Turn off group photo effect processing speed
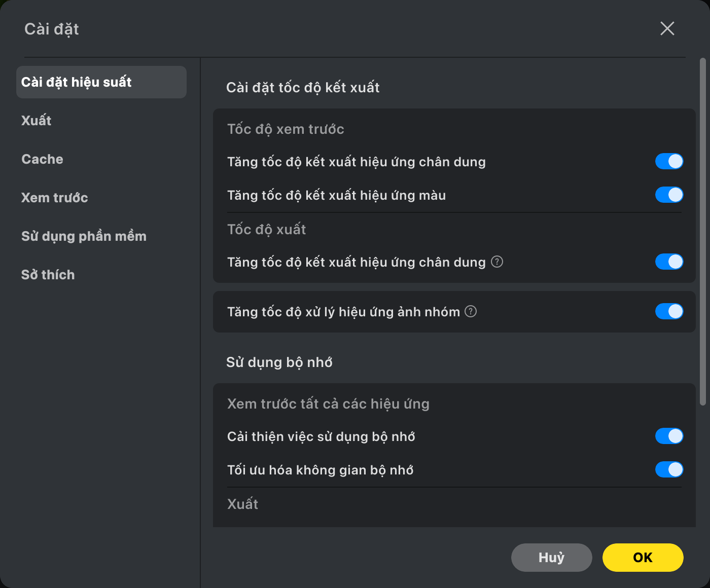Image resolution: width=710 pixels, height=588 pixels. click(x=669, y=311)
